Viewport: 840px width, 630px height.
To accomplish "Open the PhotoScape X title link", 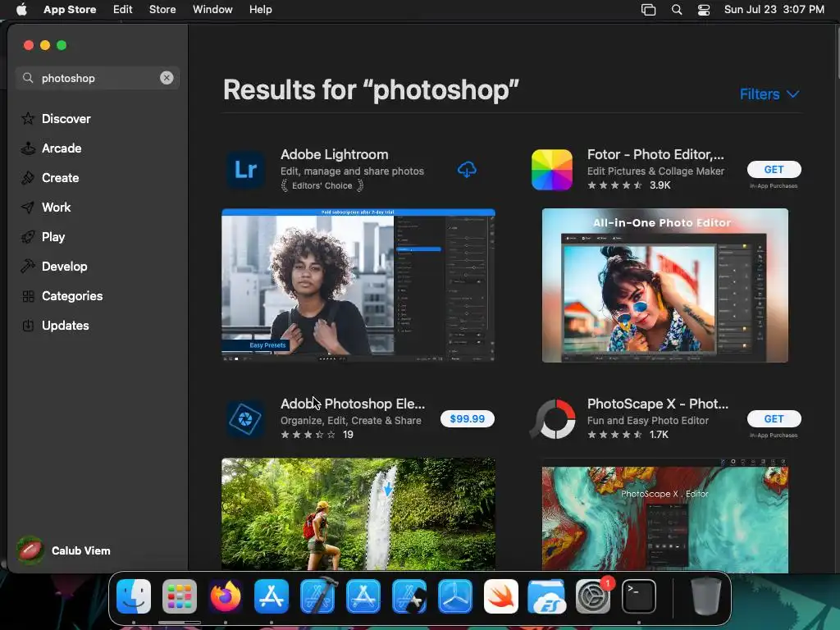I will [657, 404].
